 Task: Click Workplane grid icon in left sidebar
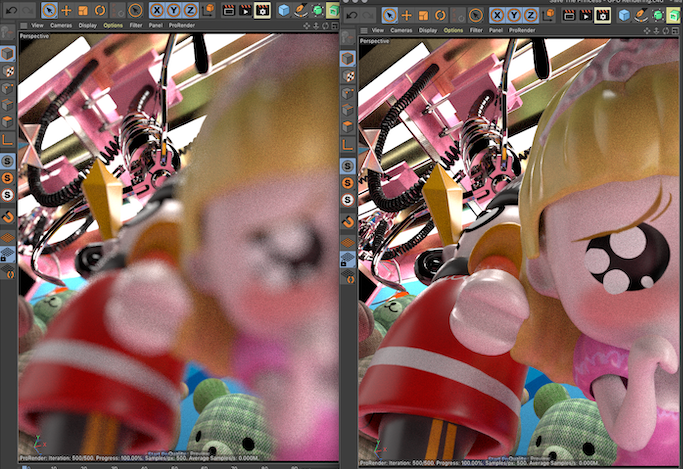coord(7,237)
